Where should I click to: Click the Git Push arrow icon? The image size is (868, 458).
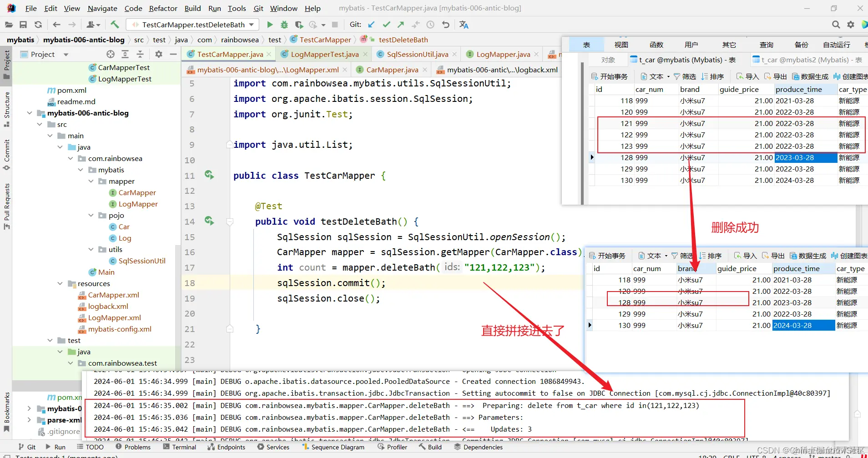click(x=400, y=25)
